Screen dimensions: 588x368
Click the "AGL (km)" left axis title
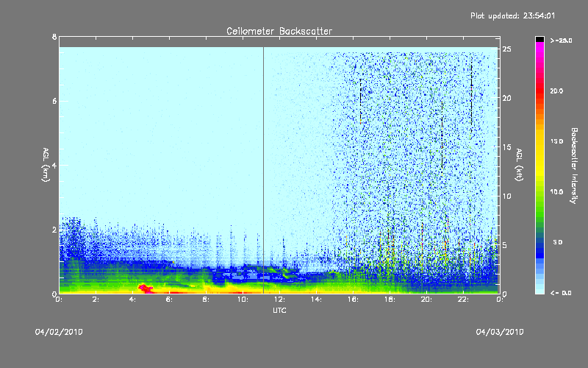coord(46,165)
